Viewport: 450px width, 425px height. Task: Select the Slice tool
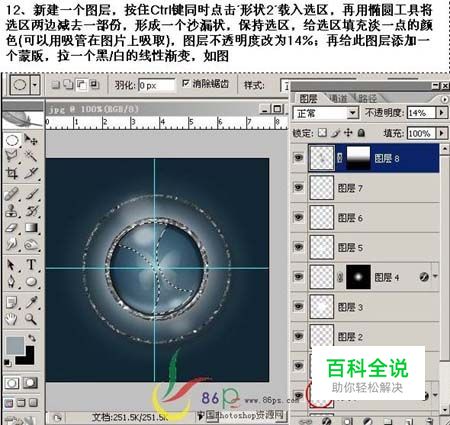point(31,173)
